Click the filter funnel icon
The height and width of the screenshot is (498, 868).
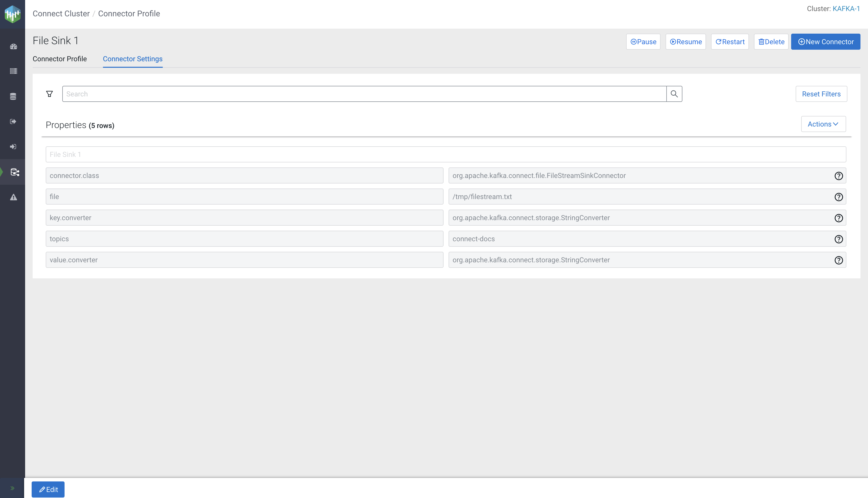pos(50,94)
